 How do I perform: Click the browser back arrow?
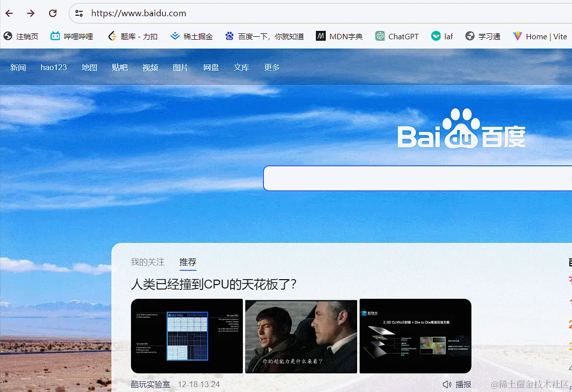tap(9, 13)
